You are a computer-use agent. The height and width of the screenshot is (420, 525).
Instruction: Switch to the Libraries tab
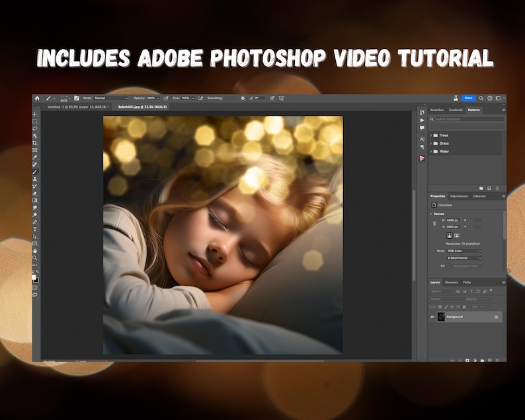(479, 196)
